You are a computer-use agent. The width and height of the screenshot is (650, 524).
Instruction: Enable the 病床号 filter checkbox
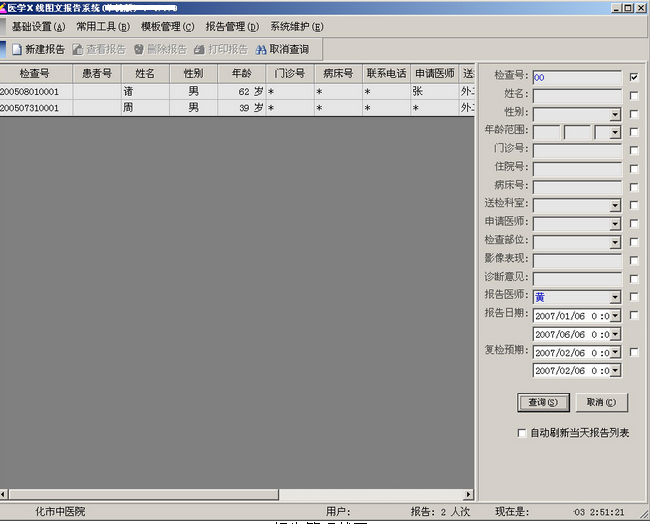click(x=634, y=187)
